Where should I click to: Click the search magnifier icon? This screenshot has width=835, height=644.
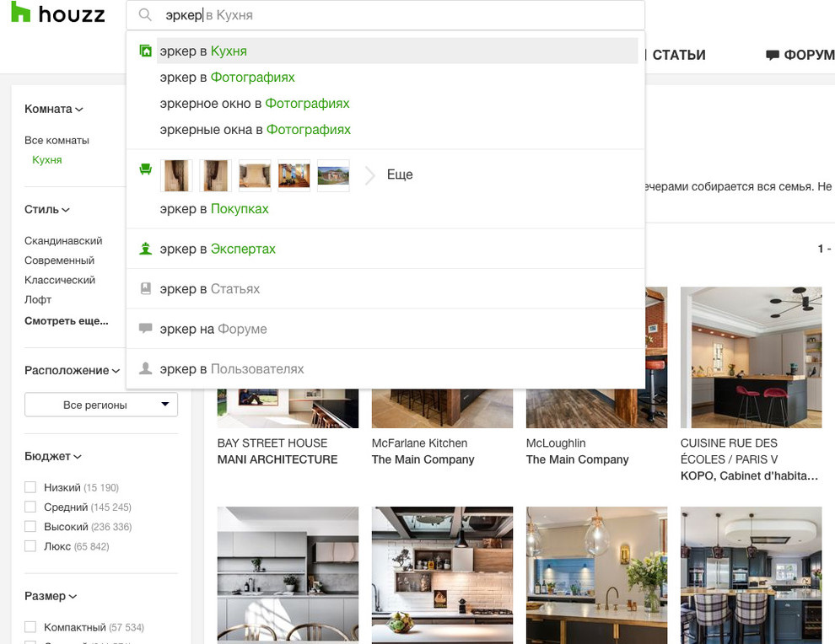click(143, 15)
